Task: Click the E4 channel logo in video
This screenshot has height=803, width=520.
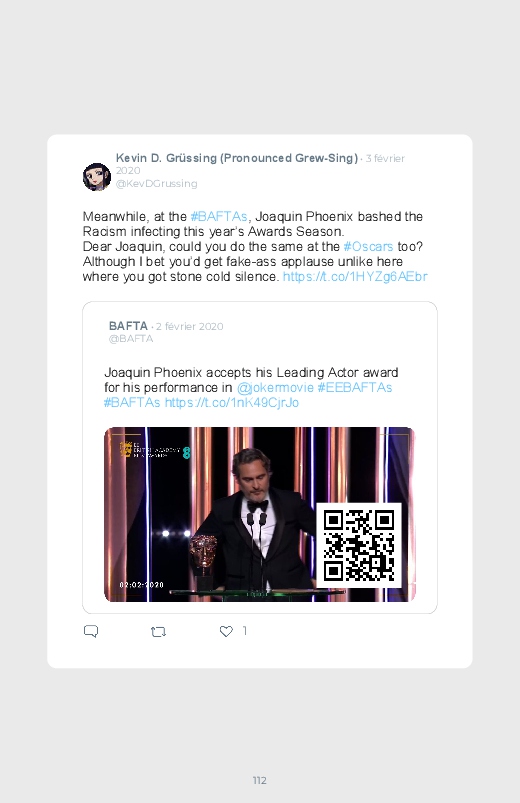Action: pyautogui.click(x=186, y=453)
